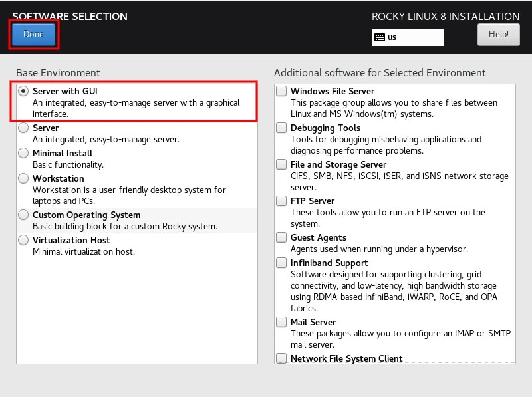Toggle the Infiniband Support checkbox

281,263
